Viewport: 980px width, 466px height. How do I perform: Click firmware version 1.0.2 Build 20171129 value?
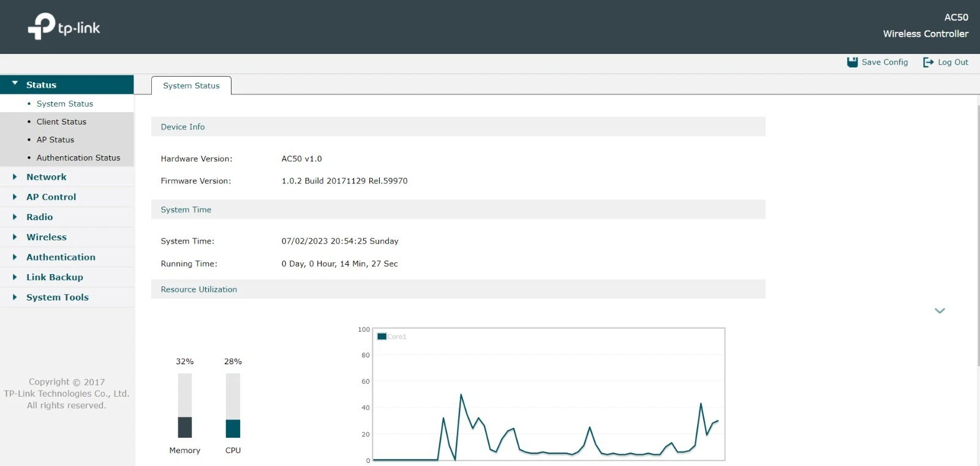[x=344, y=181]
